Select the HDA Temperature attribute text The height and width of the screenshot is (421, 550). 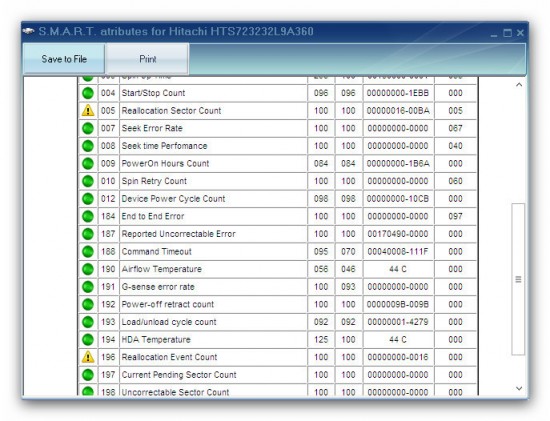[156, 340]
